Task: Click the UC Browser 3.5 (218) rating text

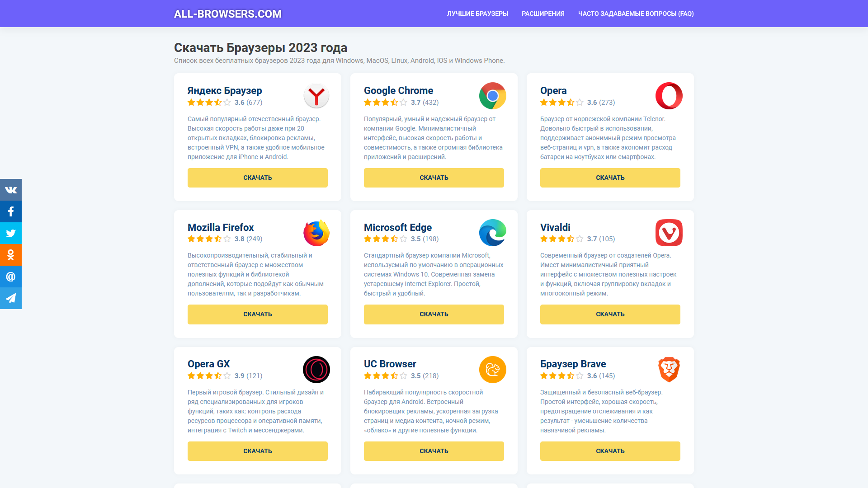Action: click(x=425, y=376)
